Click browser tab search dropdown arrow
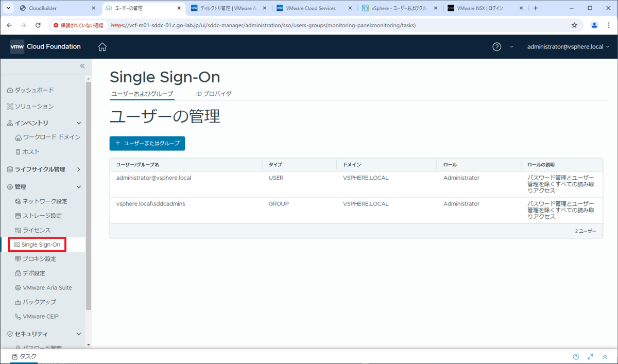618x364 pixels. (x=8, y=8)
